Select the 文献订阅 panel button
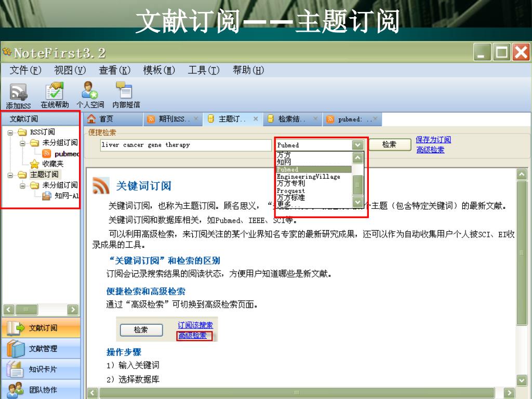 point(41,328)
